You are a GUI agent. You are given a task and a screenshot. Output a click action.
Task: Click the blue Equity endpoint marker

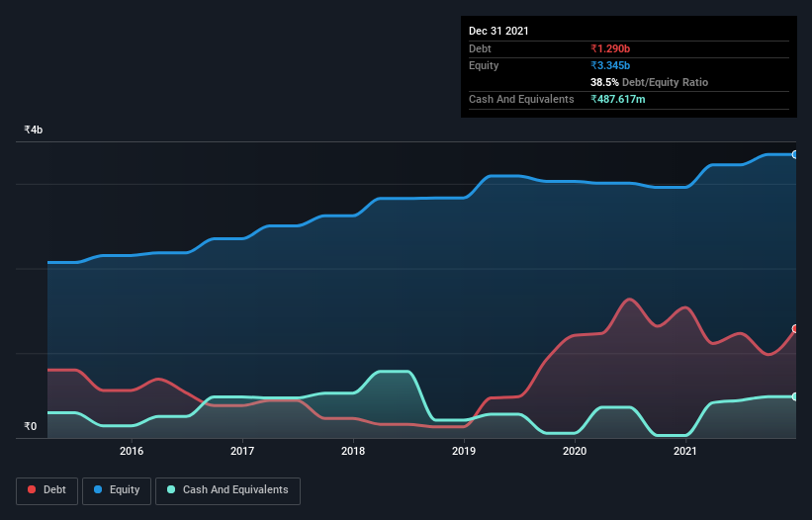click(x=795, y=154)
